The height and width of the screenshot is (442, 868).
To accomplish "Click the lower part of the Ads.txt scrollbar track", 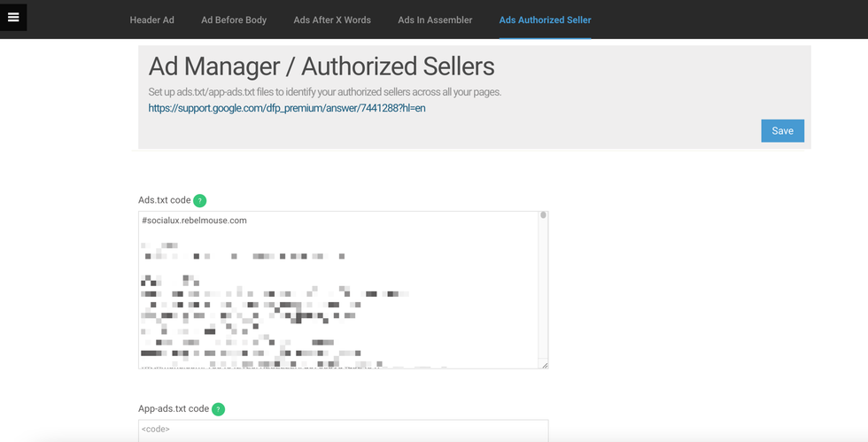I will pos(543,328).
